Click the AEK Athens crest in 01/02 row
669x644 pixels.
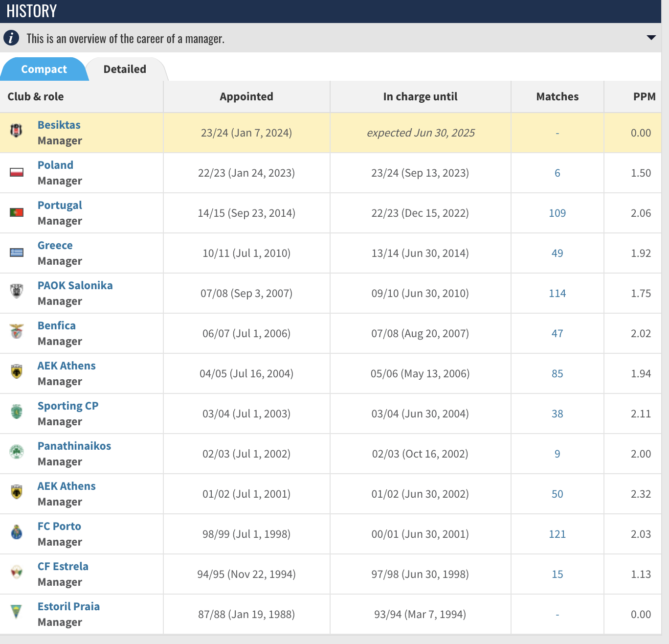17,491
